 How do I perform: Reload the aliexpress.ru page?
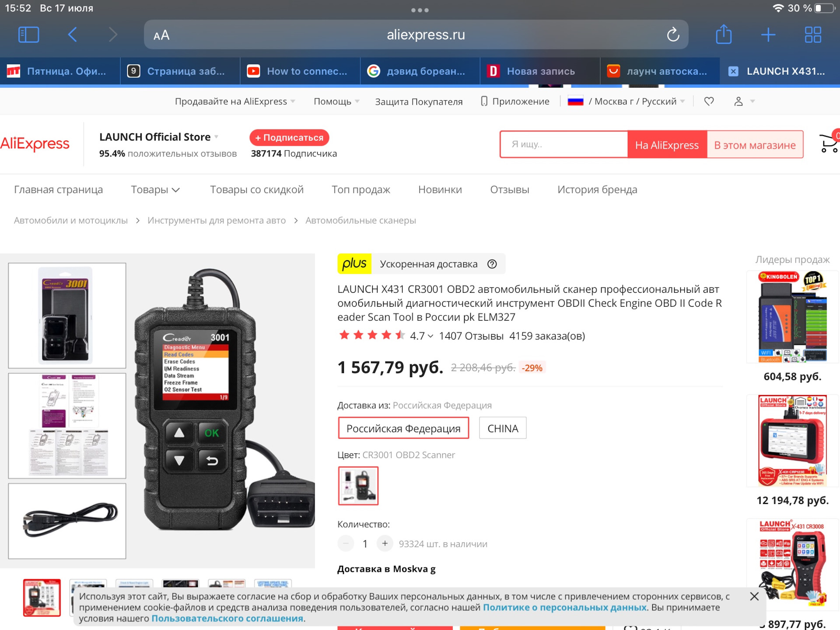673,35
